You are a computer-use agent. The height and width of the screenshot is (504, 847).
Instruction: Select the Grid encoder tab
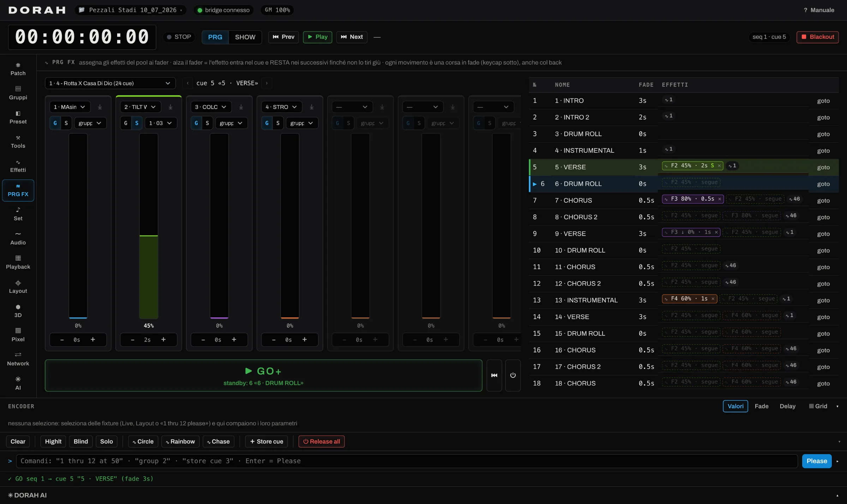click(x=818, y=406)
